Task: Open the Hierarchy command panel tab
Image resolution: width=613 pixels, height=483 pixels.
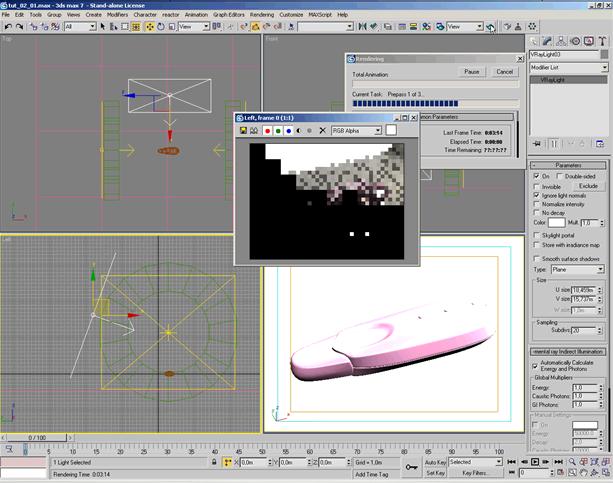Action: tap(561, 41)
